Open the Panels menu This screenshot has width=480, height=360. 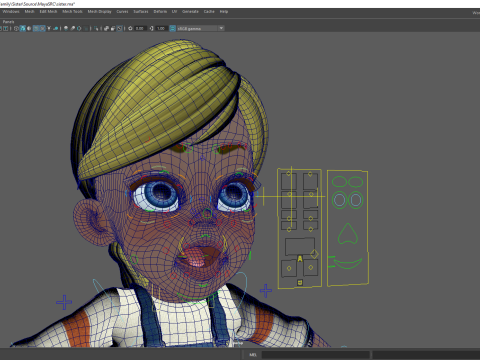click(x=8, y=22)
